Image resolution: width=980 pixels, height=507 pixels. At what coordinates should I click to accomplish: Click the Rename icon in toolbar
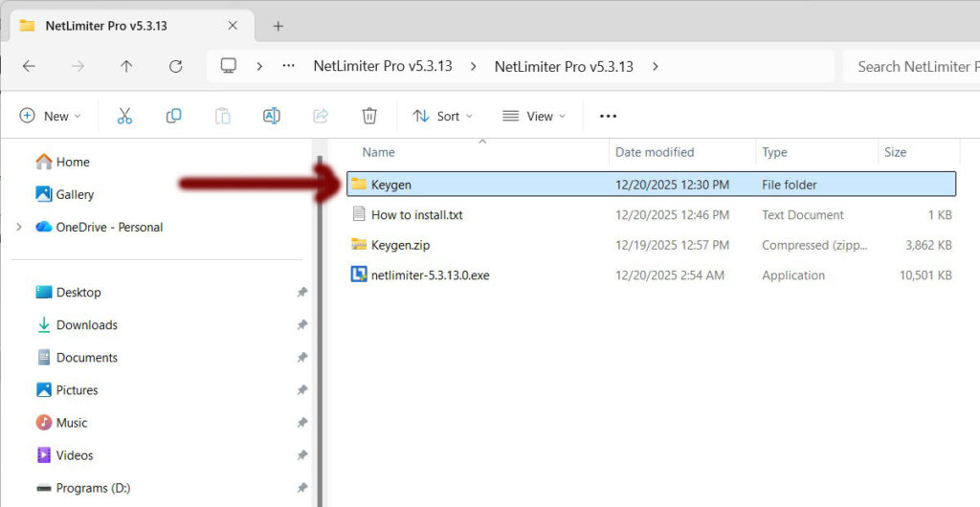(271, 116)
